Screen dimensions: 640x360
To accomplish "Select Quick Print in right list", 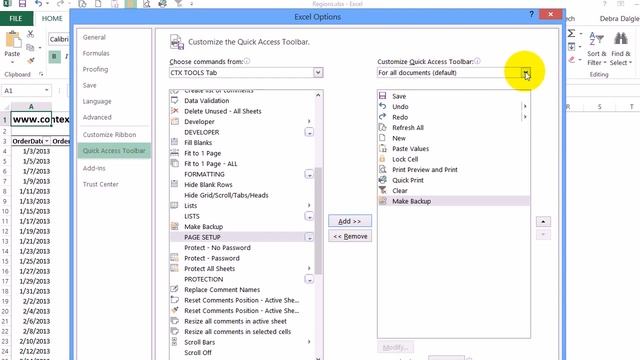I will [453, 180].
